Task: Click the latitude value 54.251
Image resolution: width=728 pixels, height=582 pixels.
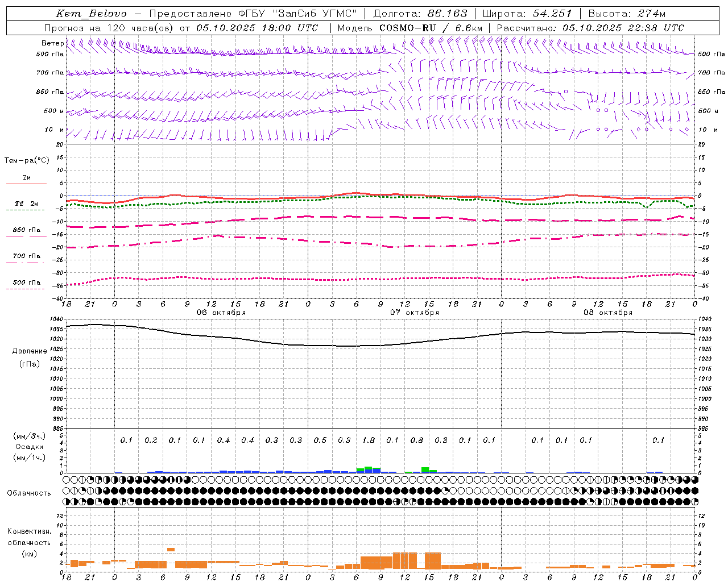Action: tap(552, 14)
